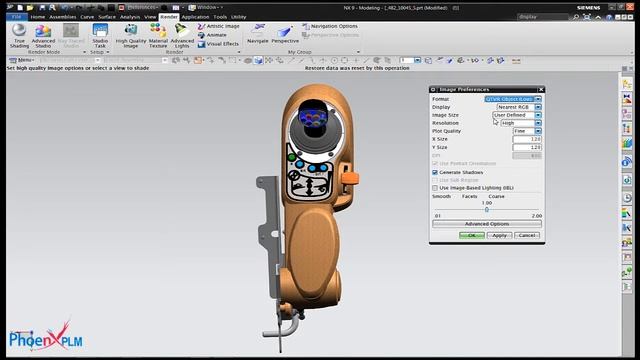Viewport: 640px width, 360px height.
Task: Switch to the Analysis ribbon tab
Action: coord(130,17)
